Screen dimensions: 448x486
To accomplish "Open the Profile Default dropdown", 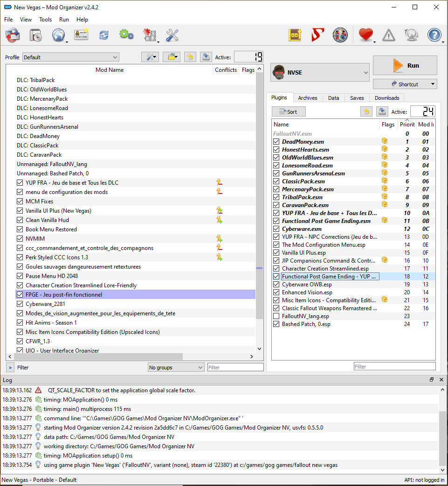I will 71,57.
